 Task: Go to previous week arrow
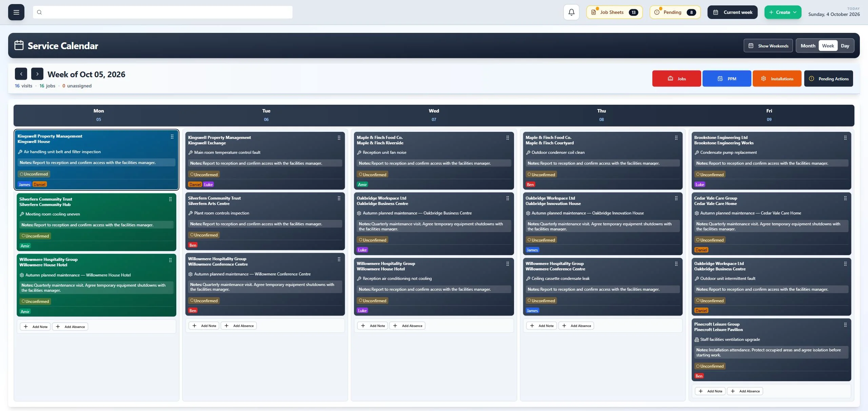click(x=21, y=74)
